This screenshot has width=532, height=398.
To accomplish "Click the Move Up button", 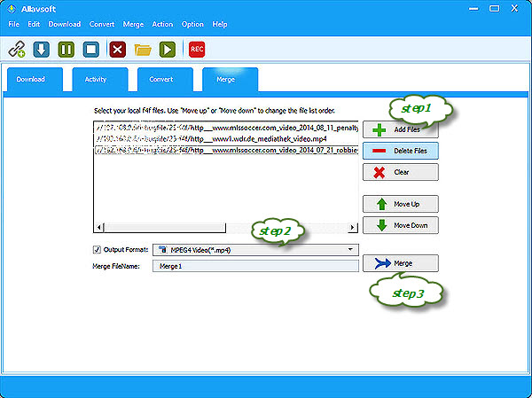I will point(401,204).
